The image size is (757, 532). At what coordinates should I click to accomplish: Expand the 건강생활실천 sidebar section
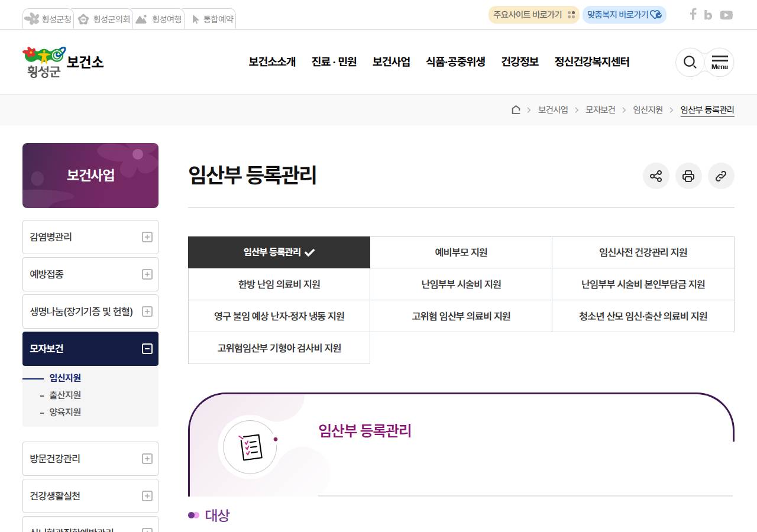coord(90,496)
